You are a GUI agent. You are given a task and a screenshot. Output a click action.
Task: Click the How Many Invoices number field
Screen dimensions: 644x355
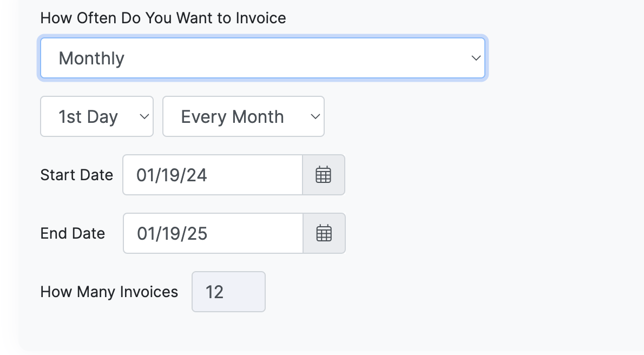tap(228, 292)
